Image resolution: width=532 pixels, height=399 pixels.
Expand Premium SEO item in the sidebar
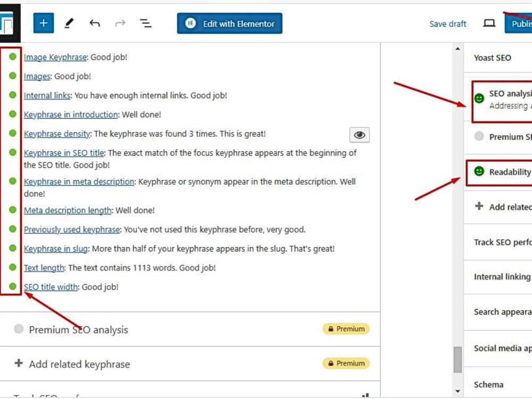click(498, 137)
